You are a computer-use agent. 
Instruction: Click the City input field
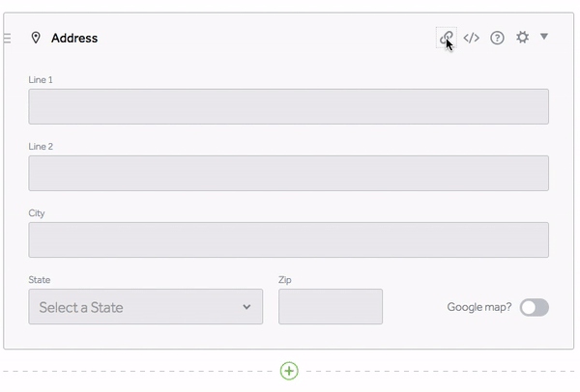pos(288,239)
